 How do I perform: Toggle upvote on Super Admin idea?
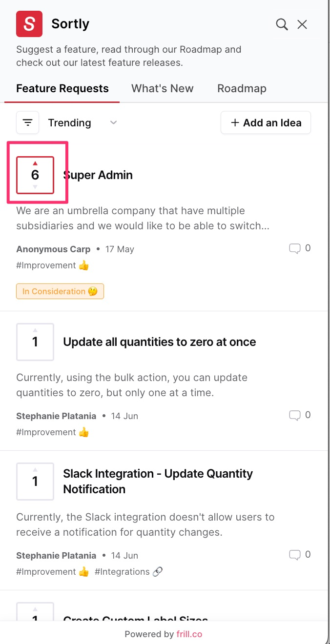(35, 175)
